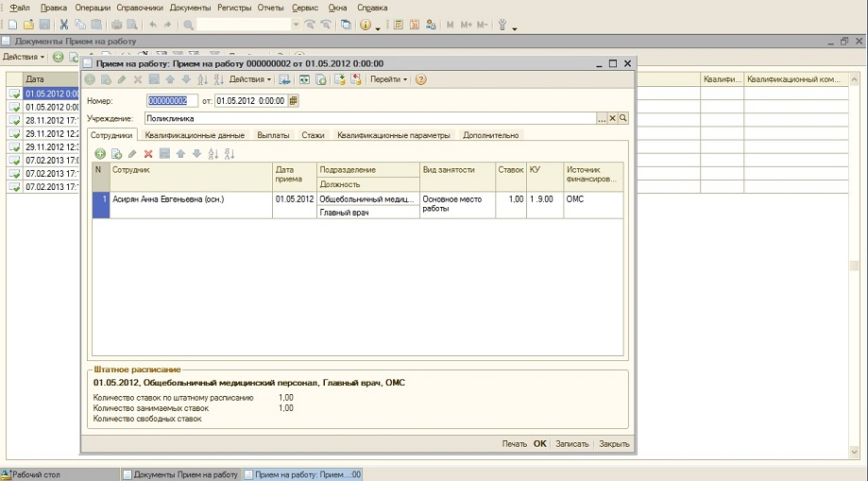
Task: Click the Cut scissors icon in main toolbar
Action: point(64,24)
